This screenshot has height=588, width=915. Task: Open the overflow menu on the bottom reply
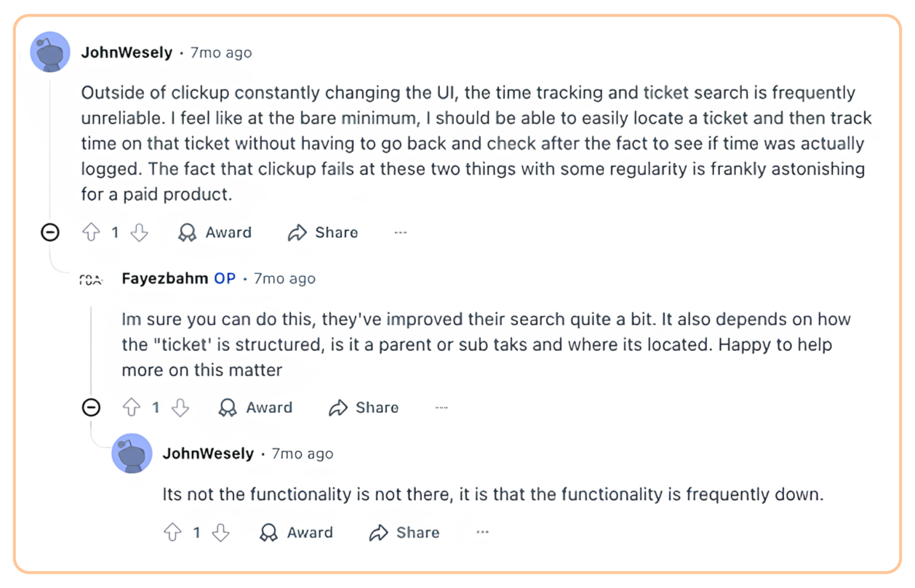482,532
